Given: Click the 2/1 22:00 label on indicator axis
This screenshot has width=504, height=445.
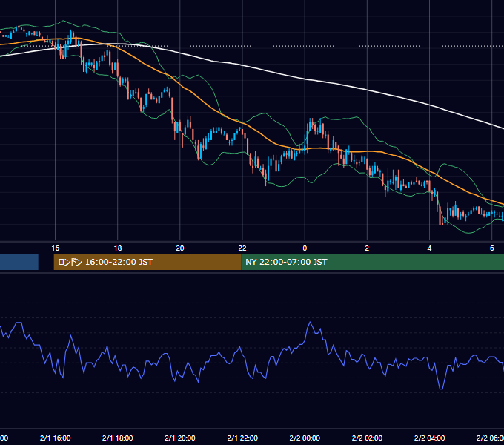Looking at the screenshot, I should point(242,438).
